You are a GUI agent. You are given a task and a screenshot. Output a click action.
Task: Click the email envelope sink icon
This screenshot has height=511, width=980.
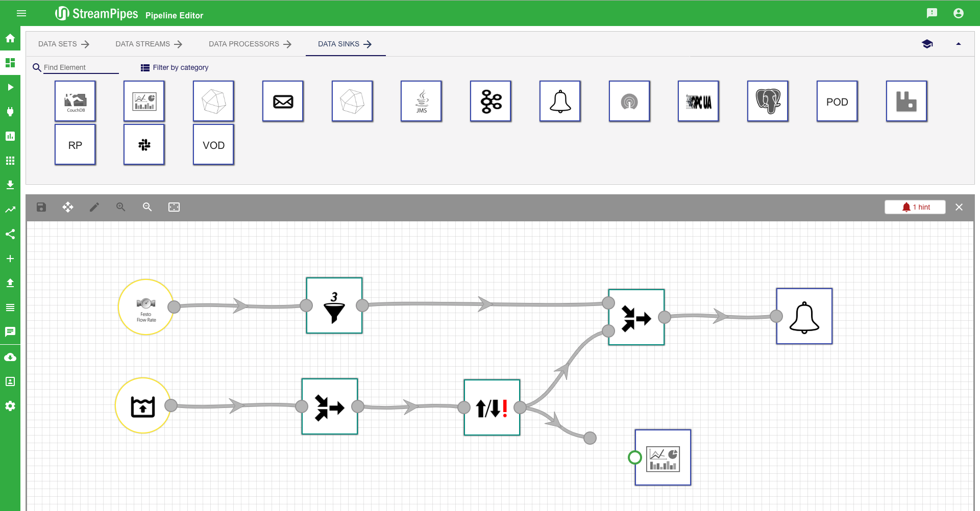(283, 101)
